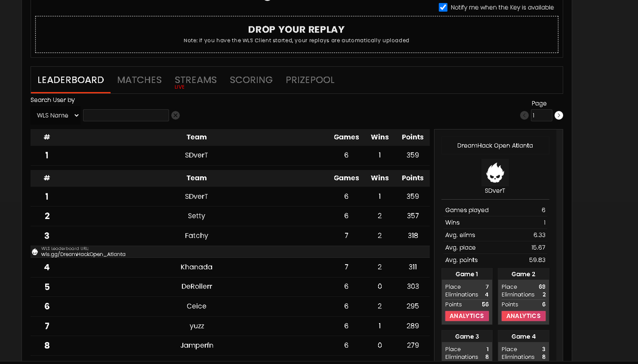This screenshot has height=364, width=638.
Task: Click the Game 4 card header
Action: (x=523, y=336)
